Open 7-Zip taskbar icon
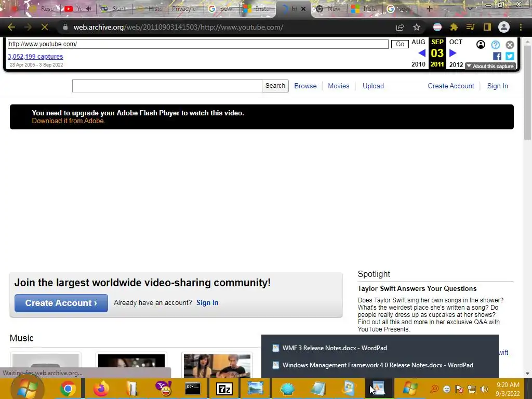This screenshot has width=532, height=399. 224,389
